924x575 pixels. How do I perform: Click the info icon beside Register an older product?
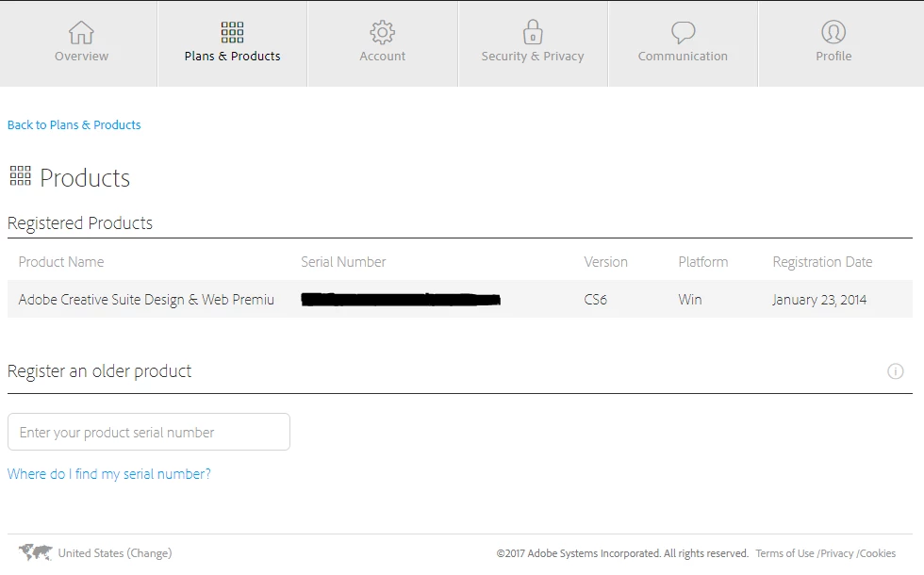[x=895, y=371]
